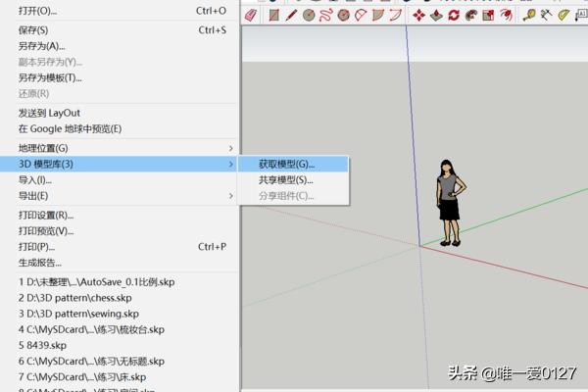Viewport: 588px width, 392px height.
Task: Activate the red Move arrows tool
Action: [419, 15]
